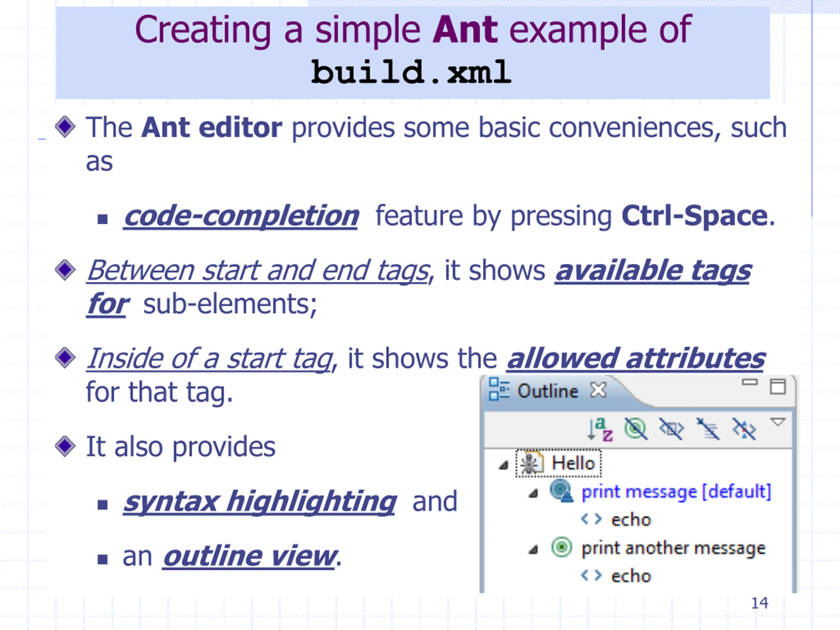Close the Outline tab with X
The image size is (840, 630).
click(x=598, y=390)
